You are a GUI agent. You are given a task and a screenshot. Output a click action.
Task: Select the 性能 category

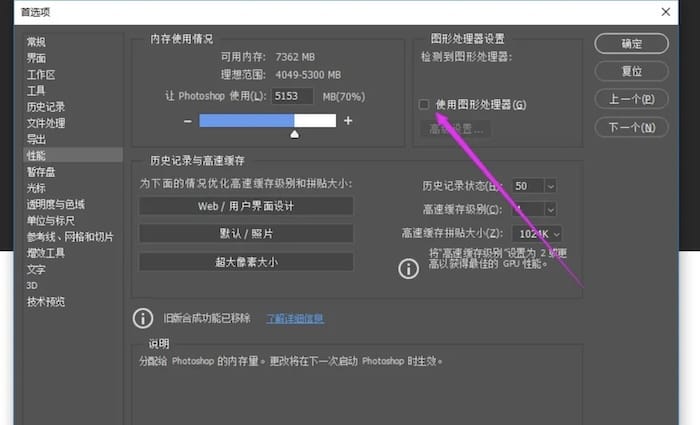point(73,155)
